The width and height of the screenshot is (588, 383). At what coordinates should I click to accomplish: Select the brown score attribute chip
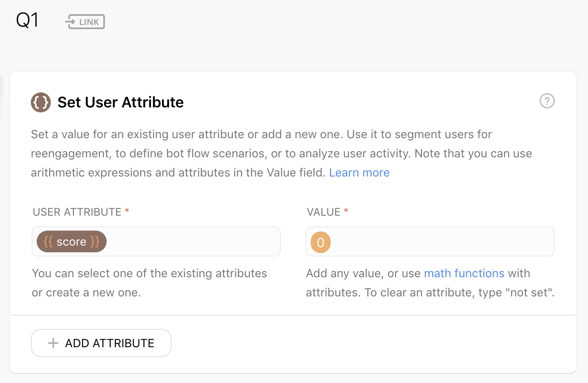pos(72,241)
